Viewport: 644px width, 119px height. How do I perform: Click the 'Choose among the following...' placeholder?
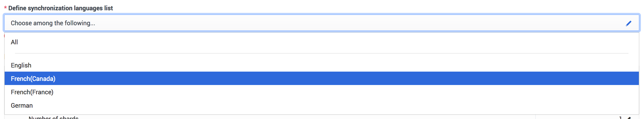53,23
